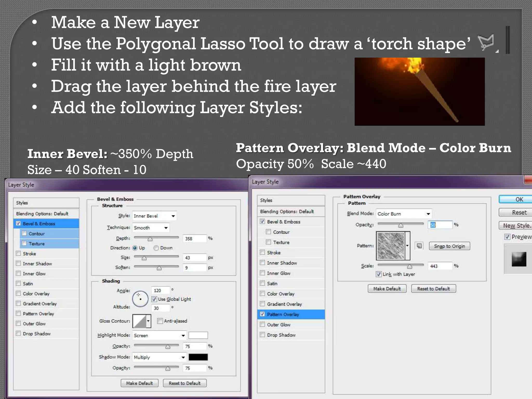Click Snap to Origin button
Image resolution: width=532 pixels, height=399 pixels.
tap(449, 246)
